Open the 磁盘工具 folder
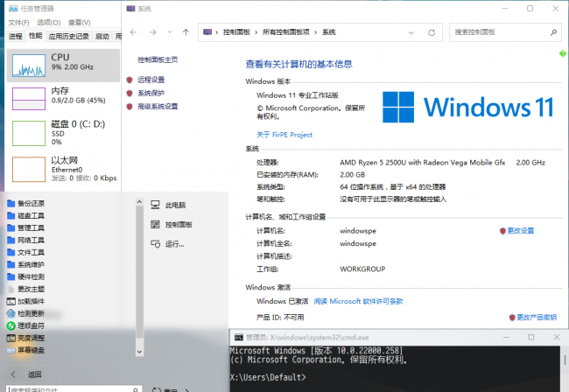The image size is (569, 392). pos(25,216)
